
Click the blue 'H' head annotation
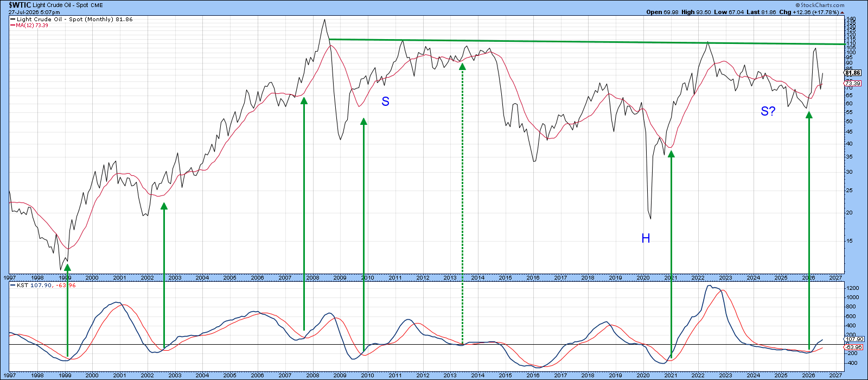coord(646,238)
